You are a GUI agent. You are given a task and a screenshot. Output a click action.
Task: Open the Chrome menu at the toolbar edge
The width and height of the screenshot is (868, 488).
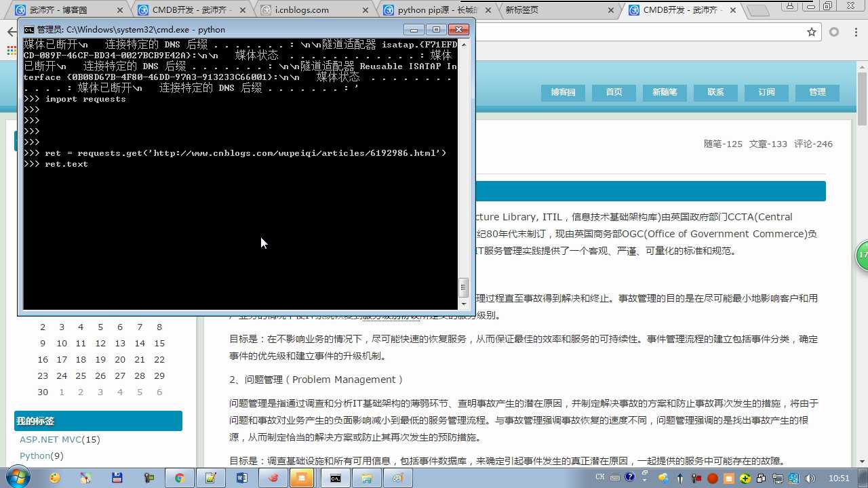854,32
